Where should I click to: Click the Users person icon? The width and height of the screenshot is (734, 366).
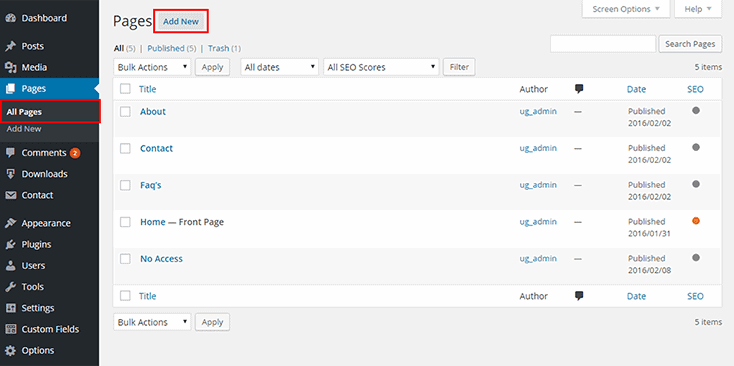[x=11, y=265]
